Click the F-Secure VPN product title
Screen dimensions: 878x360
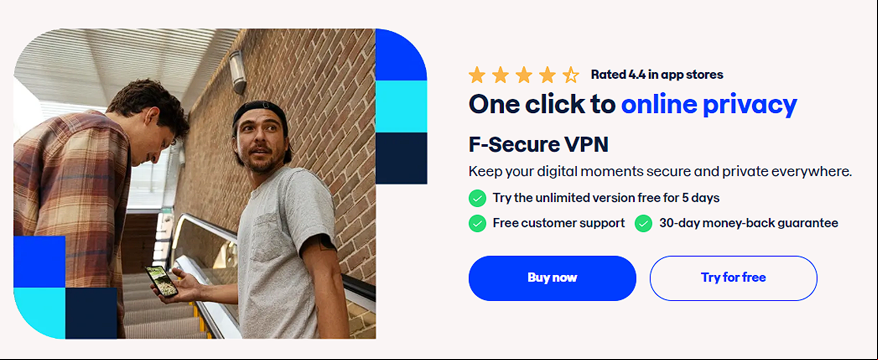(x=539, y=145)
